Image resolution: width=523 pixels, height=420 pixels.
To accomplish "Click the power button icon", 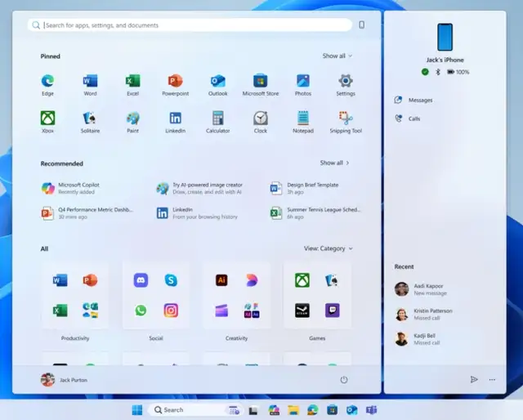I will tap(344, 380).
